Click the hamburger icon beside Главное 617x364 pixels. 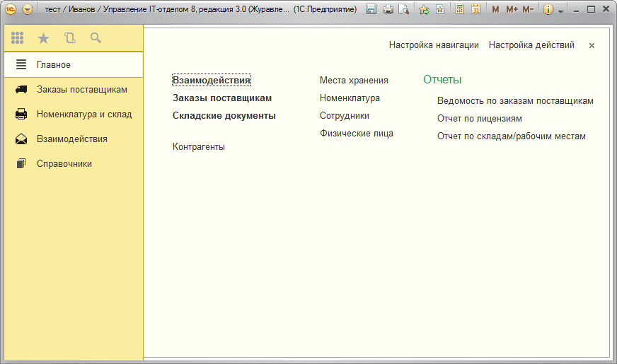click(x=21, y=64)
